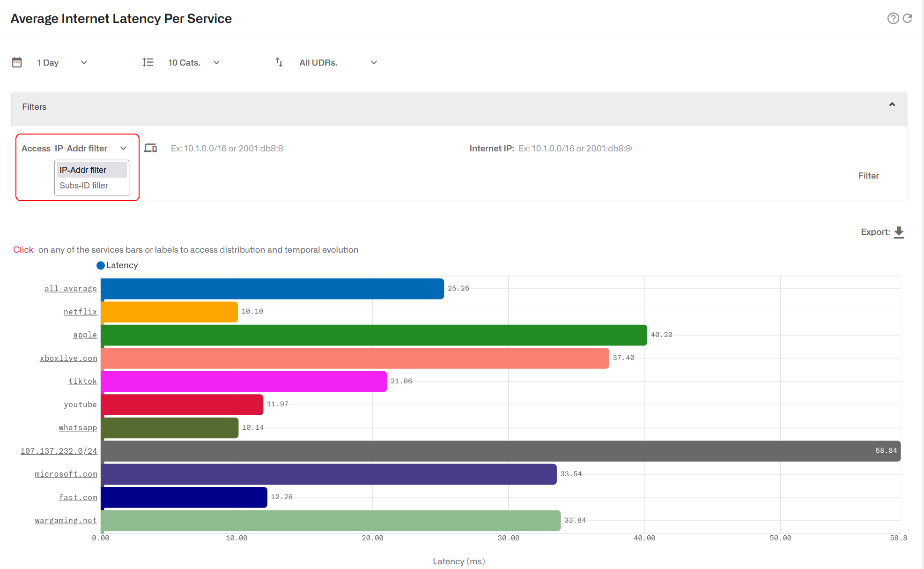Click the access IP address input field

point(228,149)
